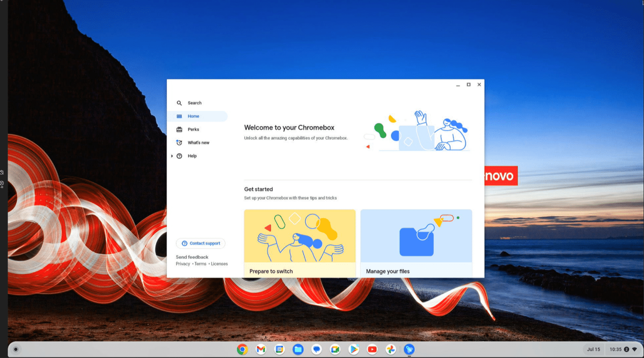Launch Gmail from the shelf
The width and height of the screenshot is (644, 358).
coord(261,349)
